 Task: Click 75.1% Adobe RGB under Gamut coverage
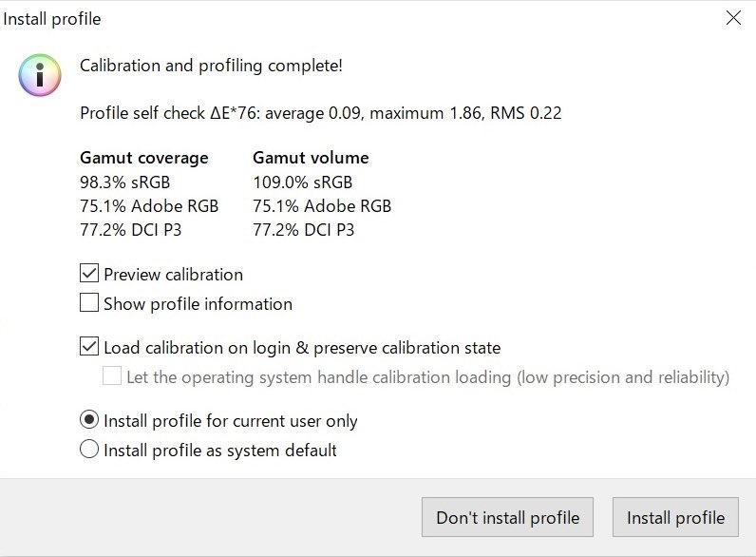tap(149, 206)
